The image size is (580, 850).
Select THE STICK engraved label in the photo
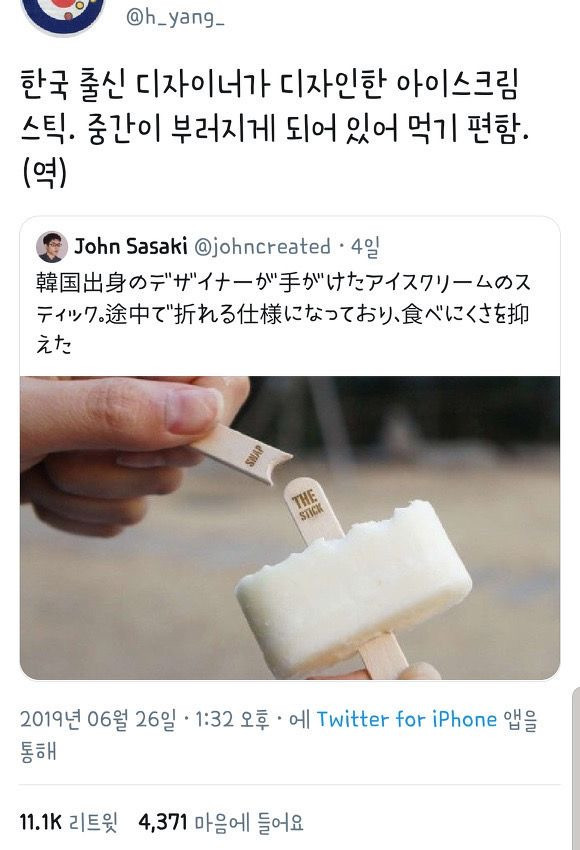click(x=308, y=505)
